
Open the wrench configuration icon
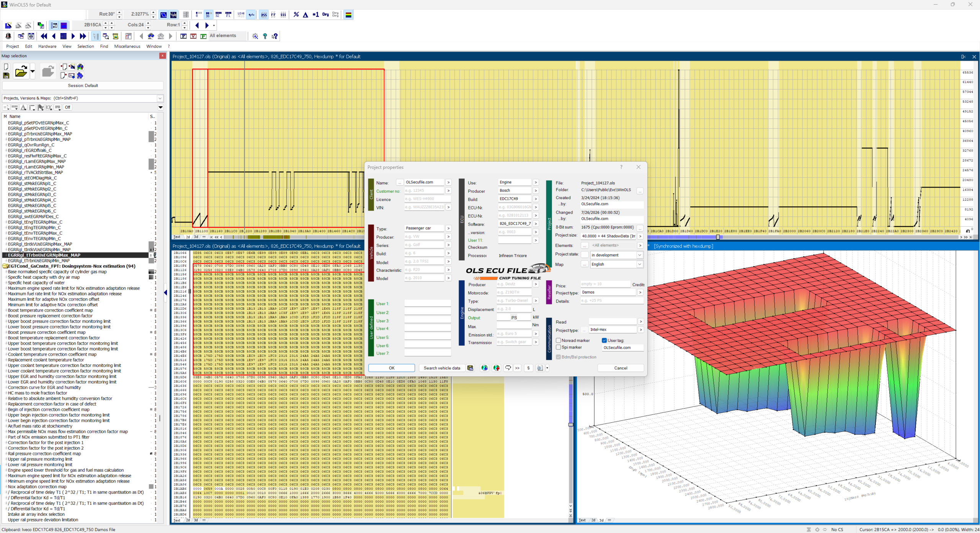click(255, 36)
